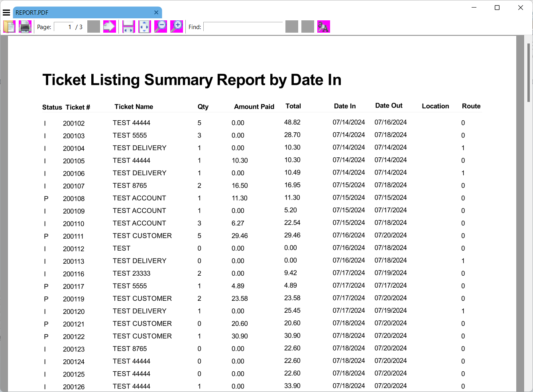Click the match case search icon

[x=324, y=27]
